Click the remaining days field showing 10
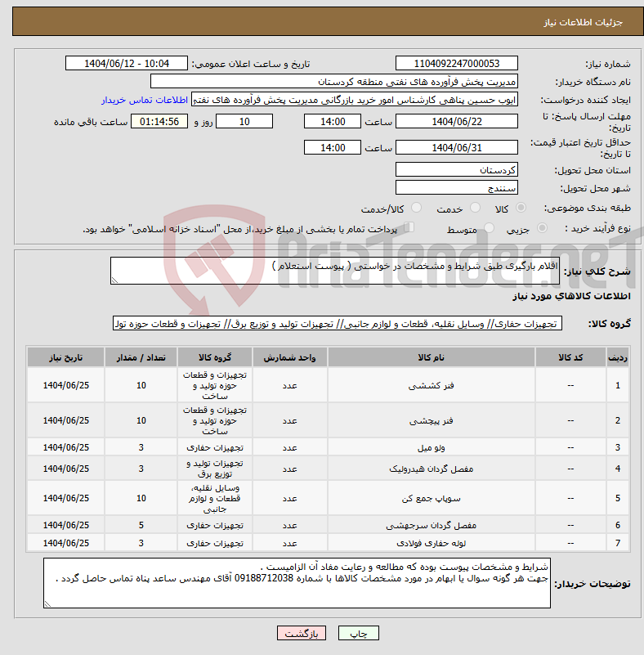This screenshot has height=655, width=644. (244, 122)
